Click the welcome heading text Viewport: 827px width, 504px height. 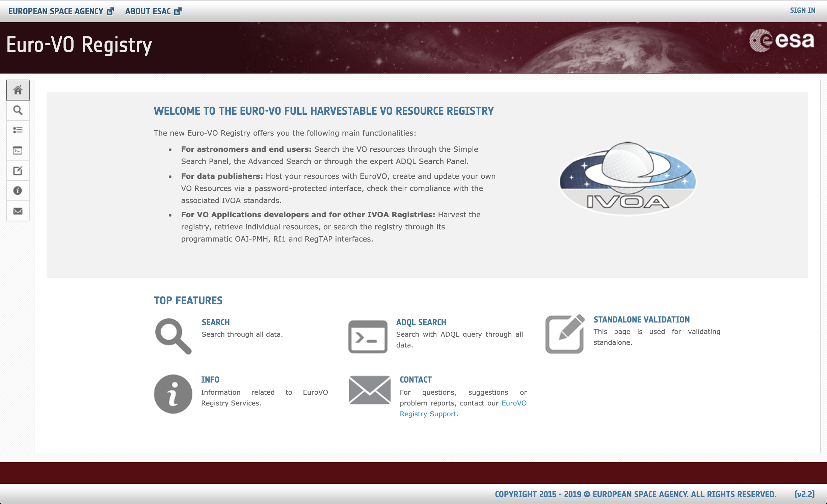click(324, 111)
